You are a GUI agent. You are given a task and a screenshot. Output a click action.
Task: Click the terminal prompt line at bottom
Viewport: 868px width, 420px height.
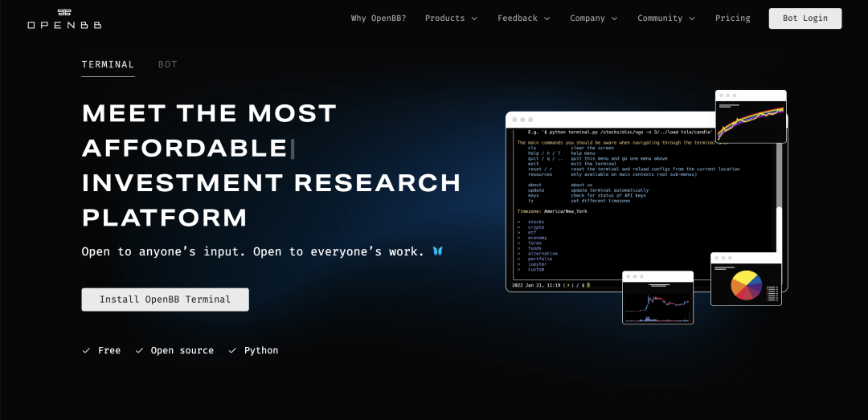(x=551, y=285)
